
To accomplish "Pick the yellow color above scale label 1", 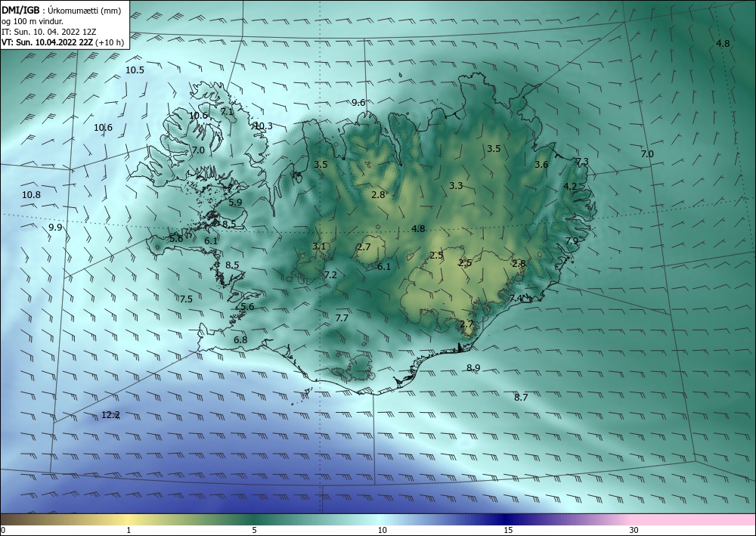I will [x=129, y=519].
